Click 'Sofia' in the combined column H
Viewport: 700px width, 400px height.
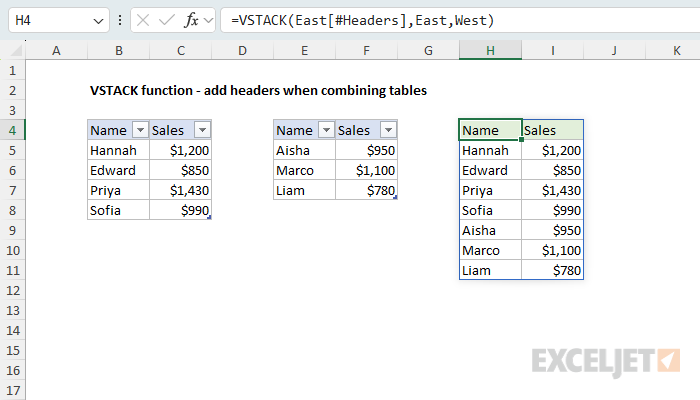click(x=490, y=210)
